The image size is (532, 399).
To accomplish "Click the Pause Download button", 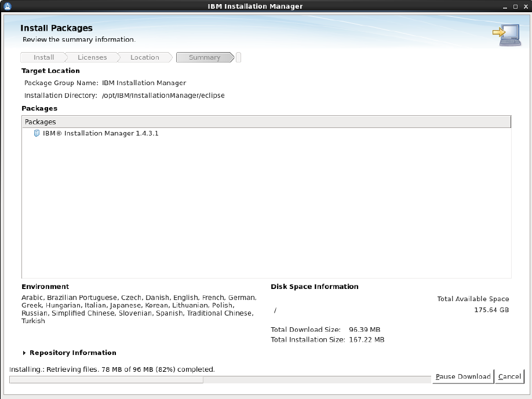I will (463, 376).
